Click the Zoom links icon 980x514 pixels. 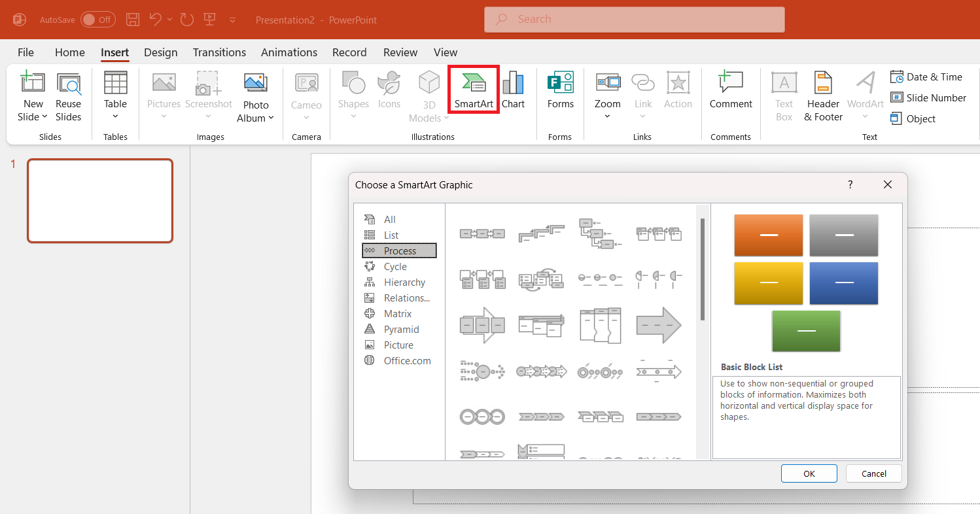[608, 83]
